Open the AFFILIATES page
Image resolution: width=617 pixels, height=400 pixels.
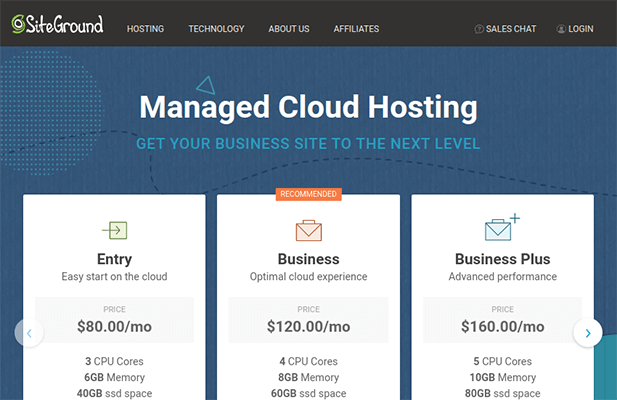[356, 29]
